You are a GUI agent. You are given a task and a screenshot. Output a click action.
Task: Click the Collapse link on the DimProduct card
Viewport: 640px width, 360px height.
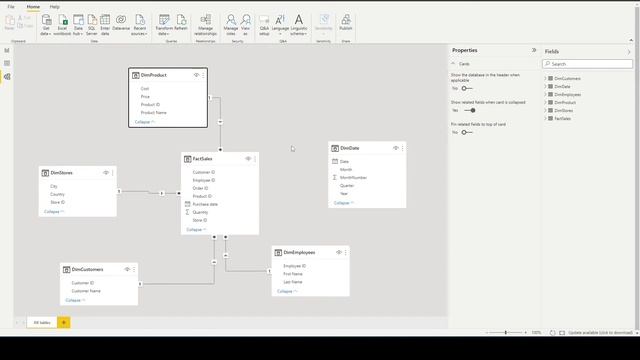[144, 122]
